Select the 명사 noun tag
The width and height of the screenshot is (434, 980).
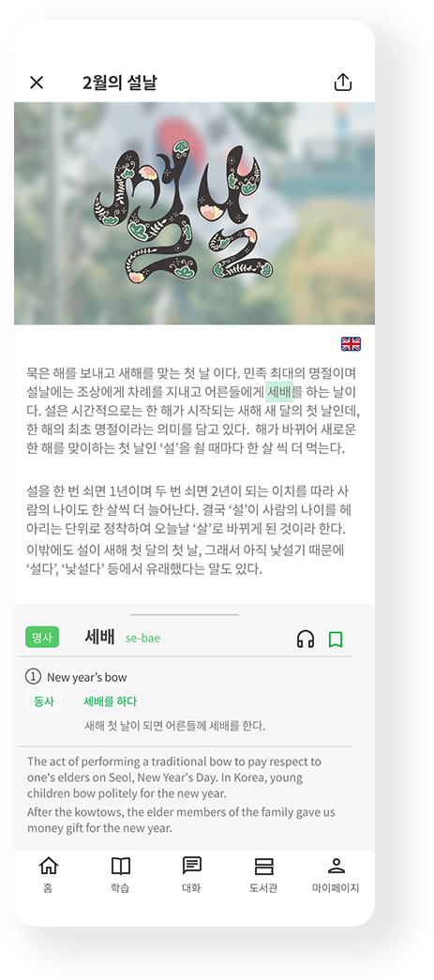tap(42, 637)
